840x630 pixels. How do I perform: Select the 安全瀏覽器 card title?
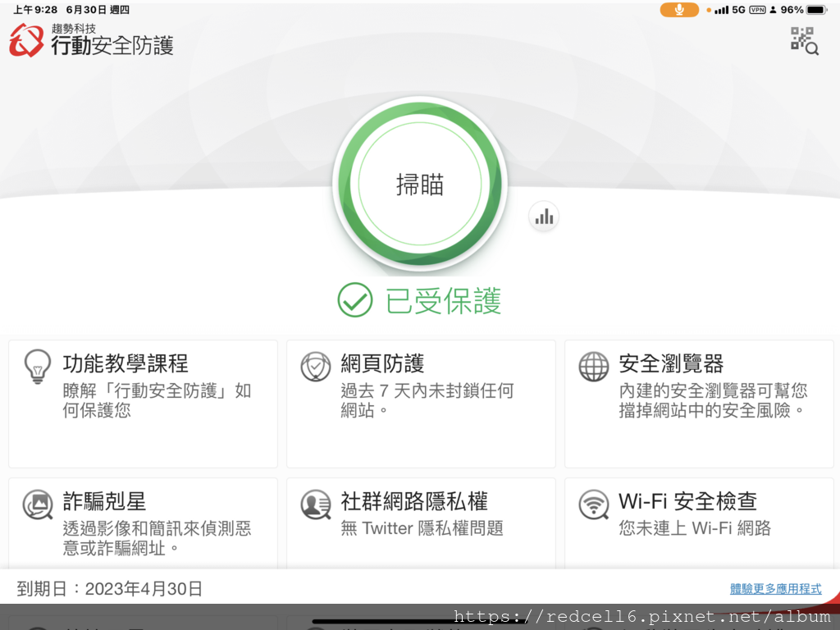coord(671,363)
